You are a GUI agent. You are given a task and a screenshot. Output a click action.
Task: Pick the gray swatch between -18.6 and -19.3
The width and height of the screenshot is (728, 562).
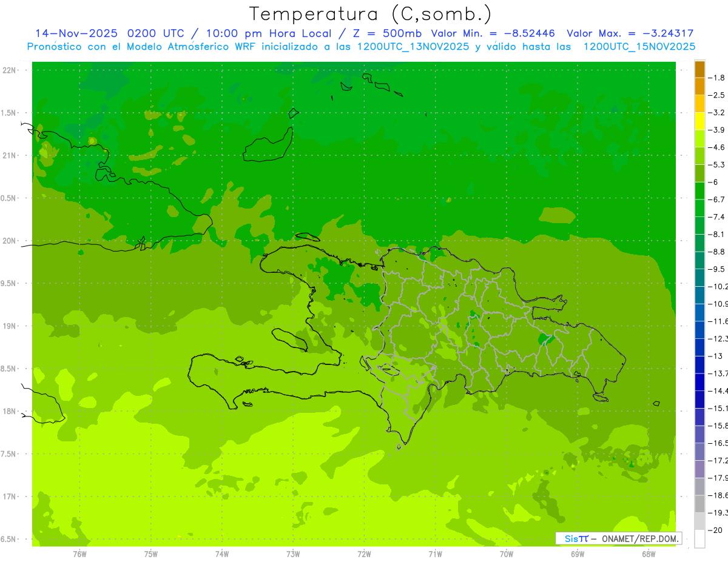(x=699, y=504)
